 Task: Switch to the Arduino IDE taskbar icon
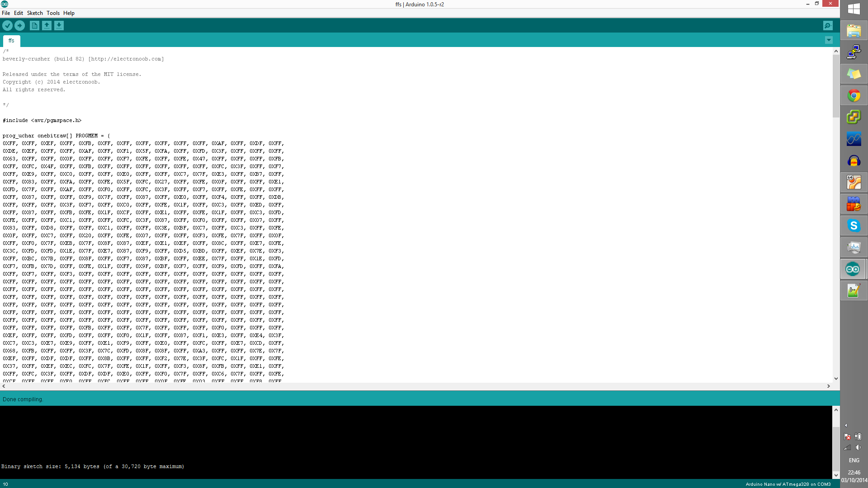pyautogui.click(x=854, y=269)
